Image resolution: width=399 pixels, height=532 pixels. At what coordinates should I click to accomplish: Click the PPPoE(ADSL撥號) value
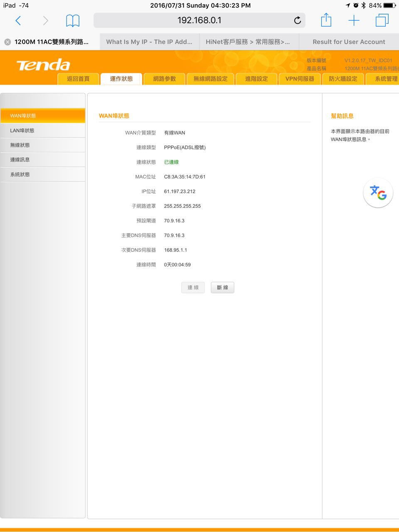pos(185,148)
